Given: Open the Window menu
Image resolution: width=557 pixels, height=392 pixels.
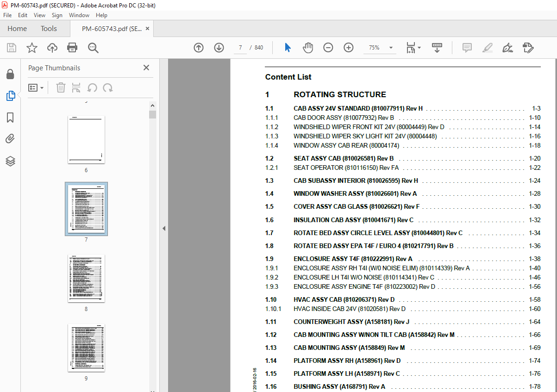Looking at the screenshot, I should [79, 15].
